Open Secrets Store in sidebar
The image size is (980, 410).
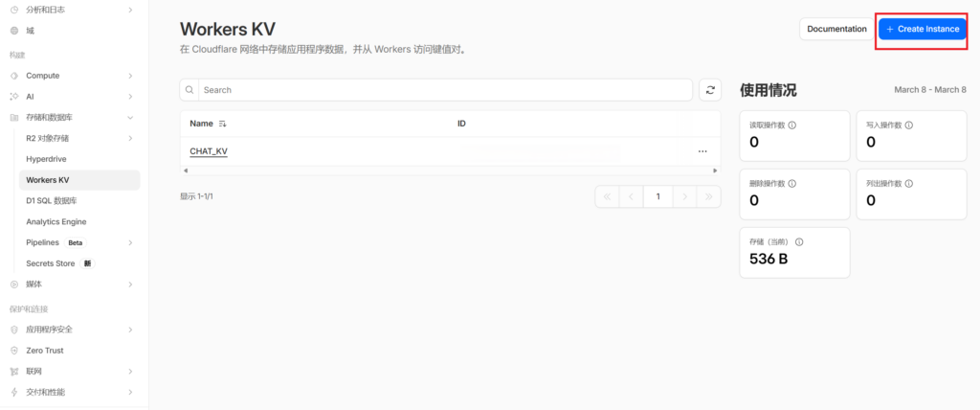pos(51,263)
